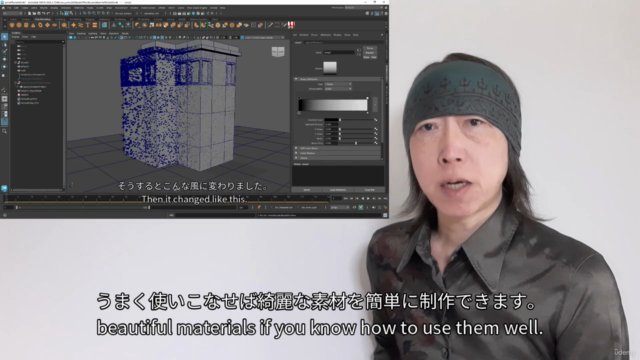Open the ramp Type dropdown
Image resolution: width=640 pixels, height=360 pixels.
click(338, 84)
